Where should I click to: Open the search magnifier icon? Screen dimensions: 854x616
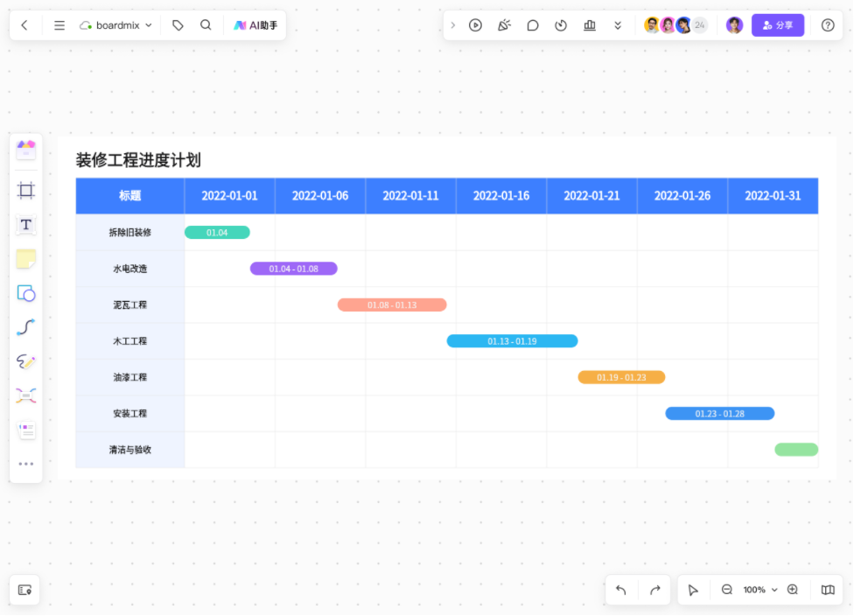point(206,25)
